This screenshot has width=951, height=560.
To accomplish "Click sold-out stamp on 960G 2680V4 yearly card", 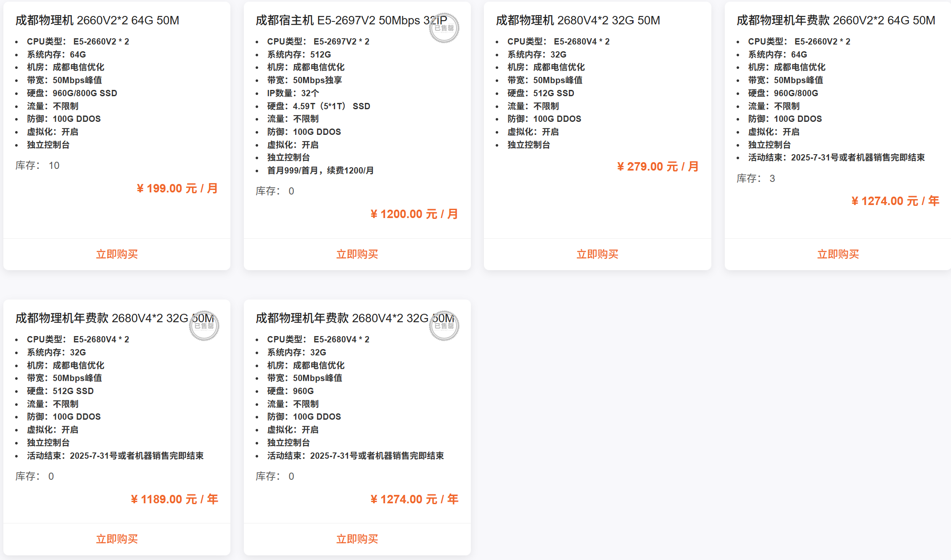I will pyautogui.click(x=444, y=326).
